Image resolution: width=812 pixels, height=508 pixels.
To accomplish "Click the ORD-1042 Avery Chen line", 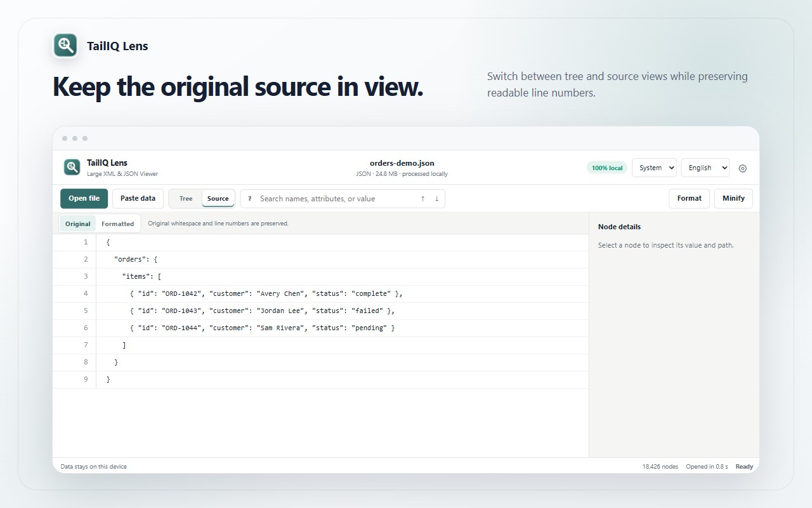I will [320, 294].
